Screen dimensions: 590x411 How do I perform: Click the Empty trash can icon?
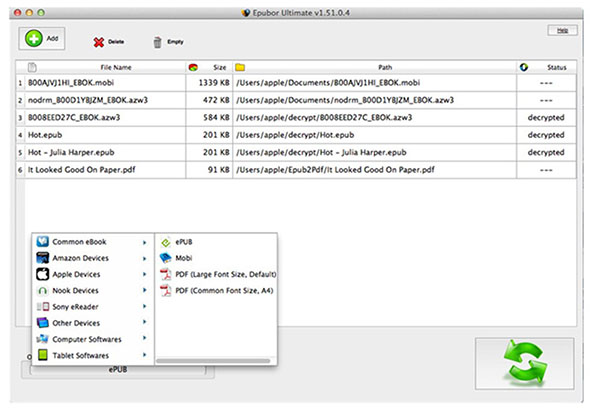(x=157, y=42)
